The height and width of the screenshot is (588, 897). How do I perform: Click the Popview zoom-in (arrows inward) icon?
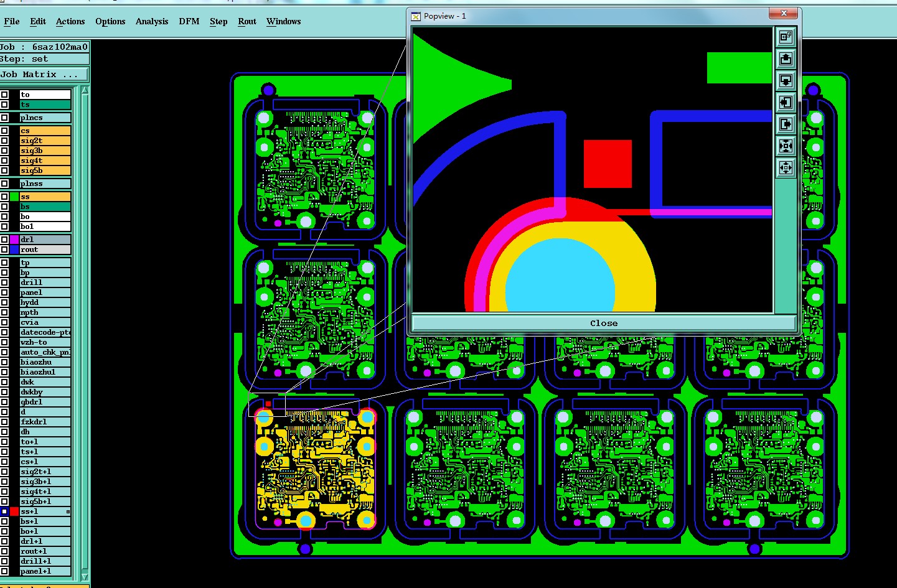tap(786, 146)
